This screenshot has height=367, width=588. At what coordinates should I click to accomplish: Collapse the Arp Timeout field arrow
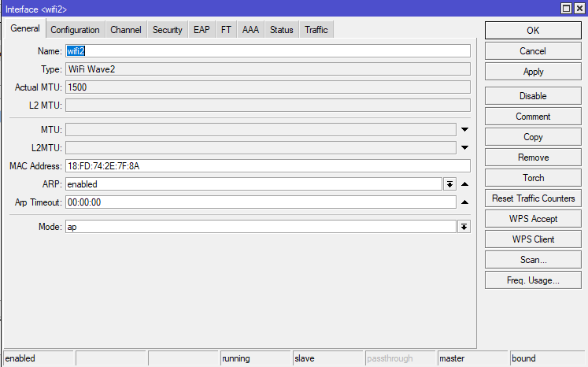pos(464,202)
